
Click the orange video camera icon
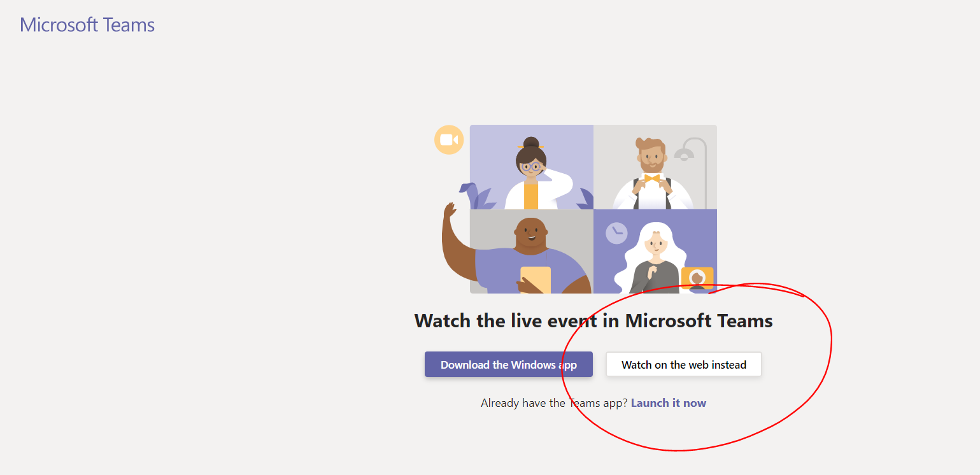pyautogui.click(x=449, y=139)
